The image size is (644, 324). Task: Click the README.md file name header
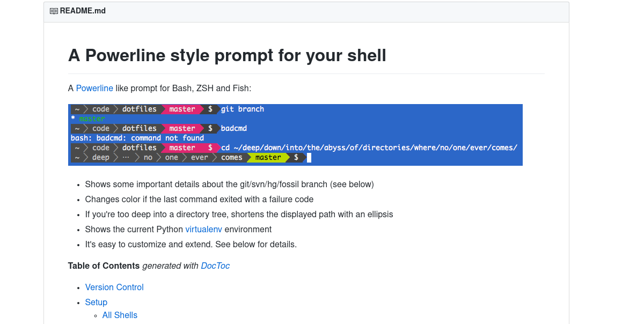(x=83, y=11)
